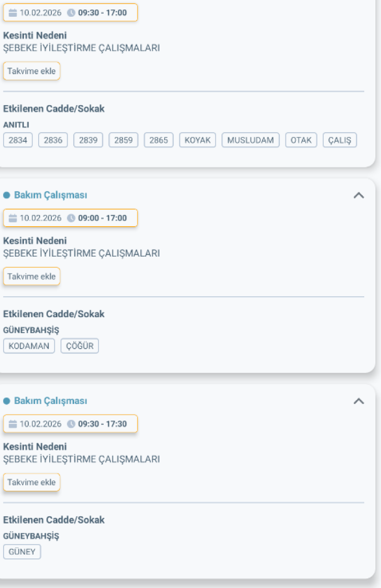
Task: Click the blue dot beside the third Bakım Çalışması heading
Action: [7, 400]
